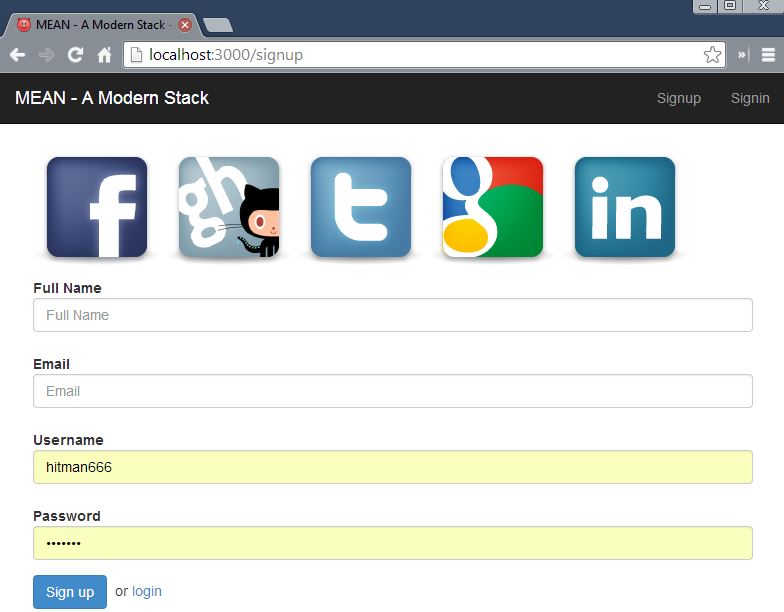The width and height of the screenshot is (784, 612).
Task: Go back with the browser back arrow
Action: coord(18,54)
